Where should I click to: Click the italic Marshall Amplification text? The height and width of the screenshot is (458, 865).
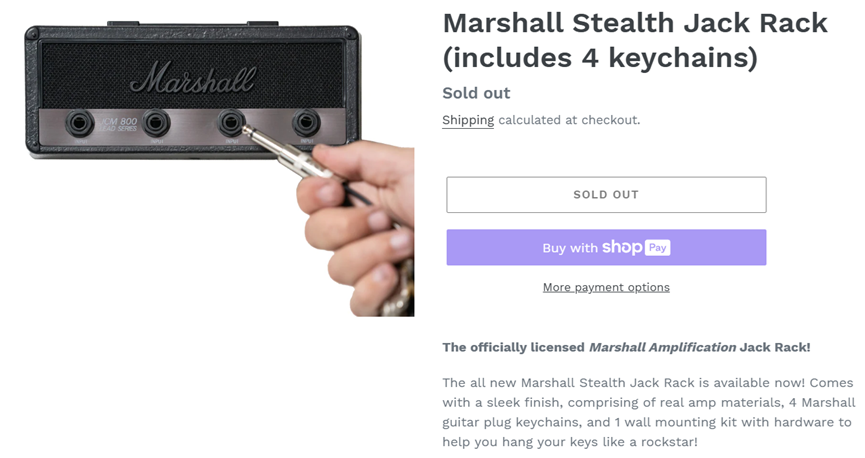pyautogui.click(x=661, y=347)
